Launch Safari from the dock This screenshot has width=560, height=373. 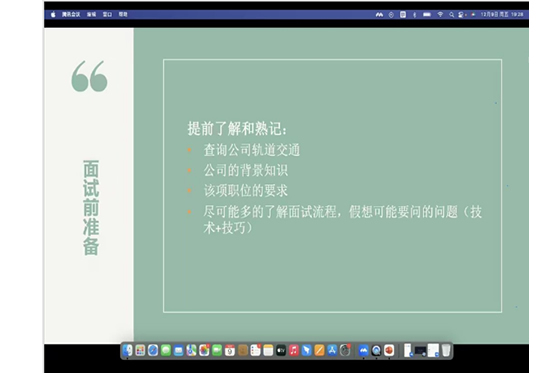click(153, 350)
